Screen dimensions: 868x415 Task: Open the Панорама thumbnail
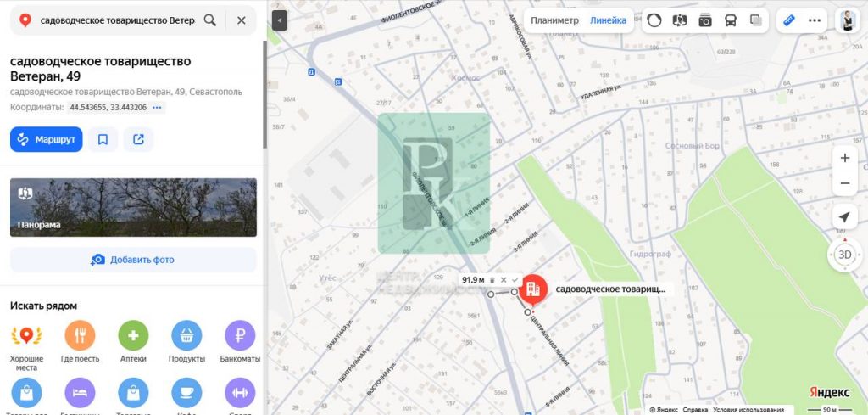[x=133, y=207]
